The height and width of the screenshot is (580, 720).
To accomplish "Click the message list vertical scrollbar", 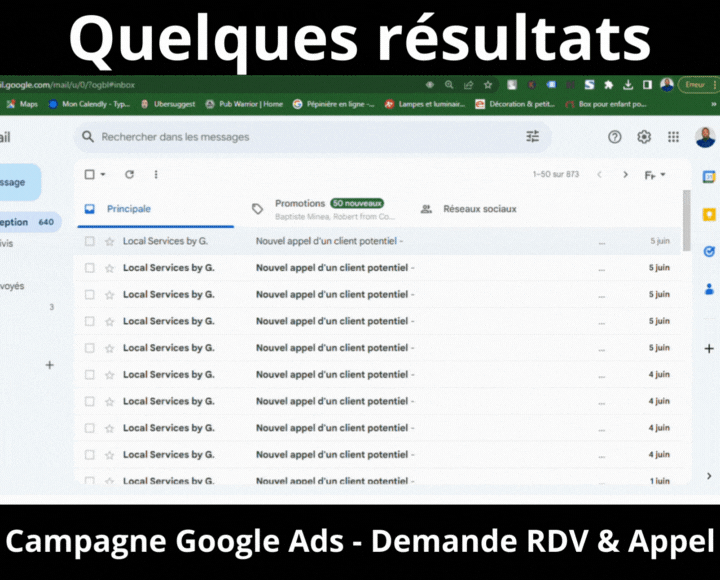I will pos(687,220).
